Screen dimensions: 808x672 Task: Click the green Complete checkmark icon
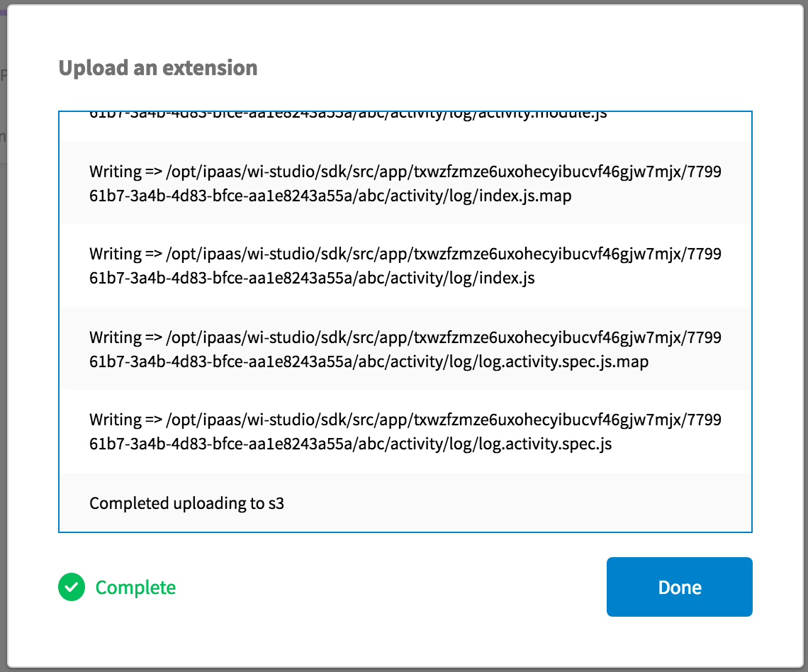click(x=72, y=587)
